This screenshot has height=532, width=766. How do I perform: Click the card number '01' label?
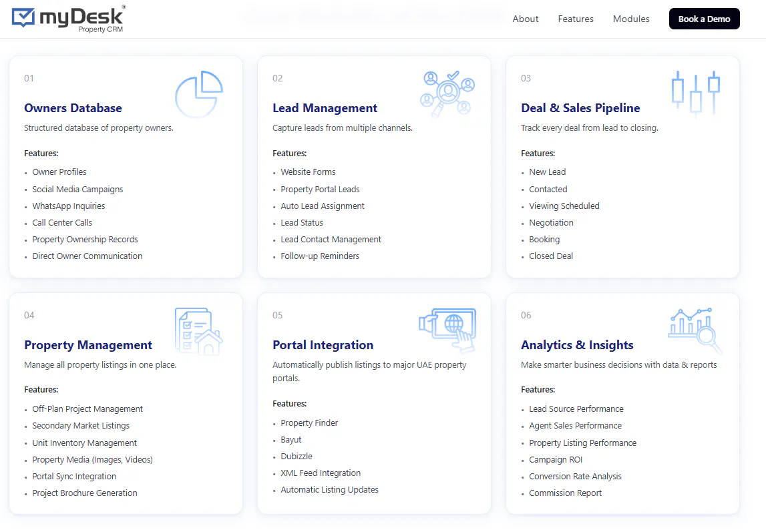(29, 78)
